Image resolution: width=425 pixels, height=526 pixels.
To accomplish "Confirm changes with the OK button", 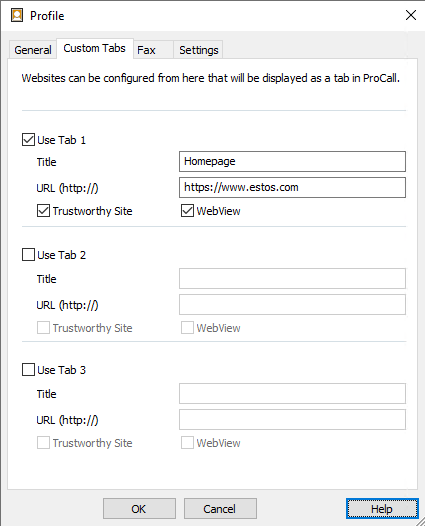I will [139, 509].
